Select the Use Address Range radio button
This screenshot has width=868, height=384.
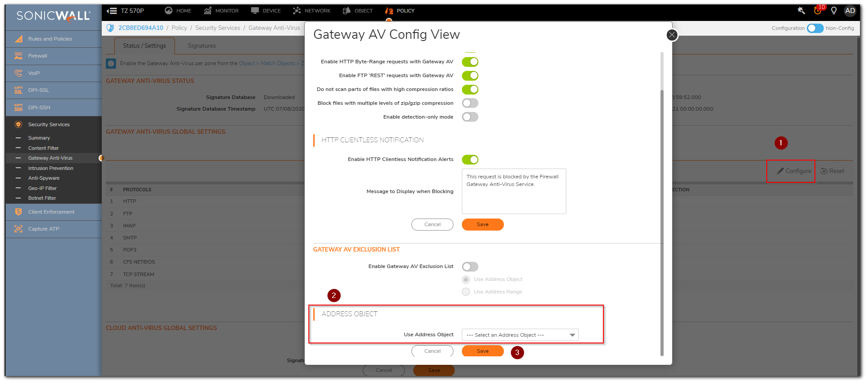(x=466, y=292)
